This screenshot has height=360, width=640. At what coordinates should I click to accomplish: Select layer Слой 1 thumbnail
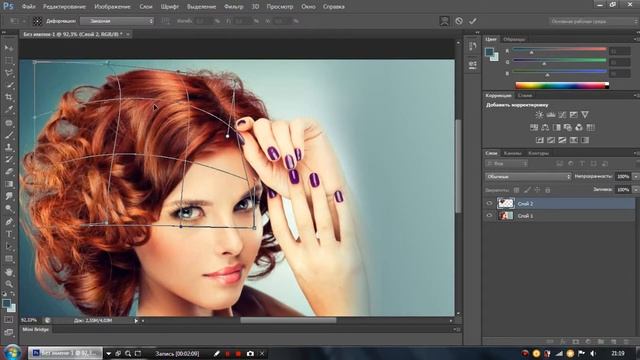[x=506, y=216]
